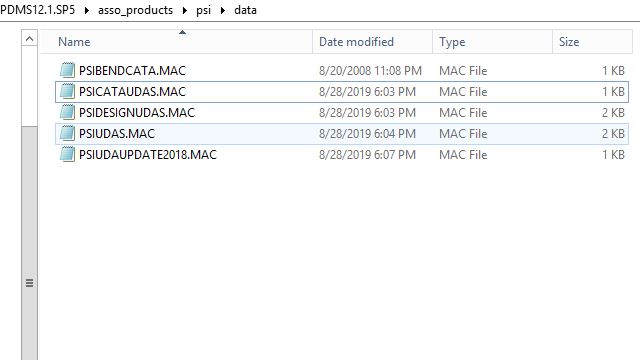640x360 pixels.
Task: Sort files by Date modified column
Action: pos(372,42)
